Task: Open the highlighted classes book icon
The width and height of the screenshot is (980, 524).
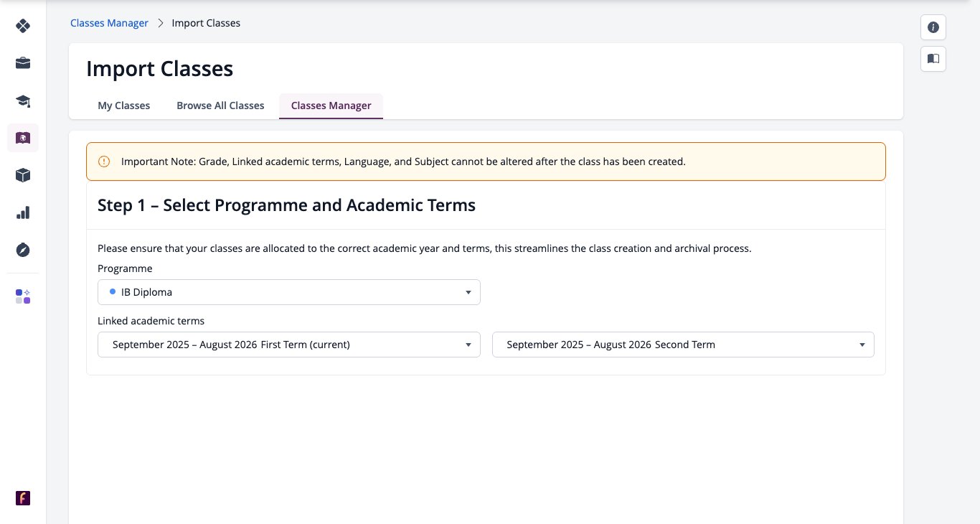Action: click(23, 138)
